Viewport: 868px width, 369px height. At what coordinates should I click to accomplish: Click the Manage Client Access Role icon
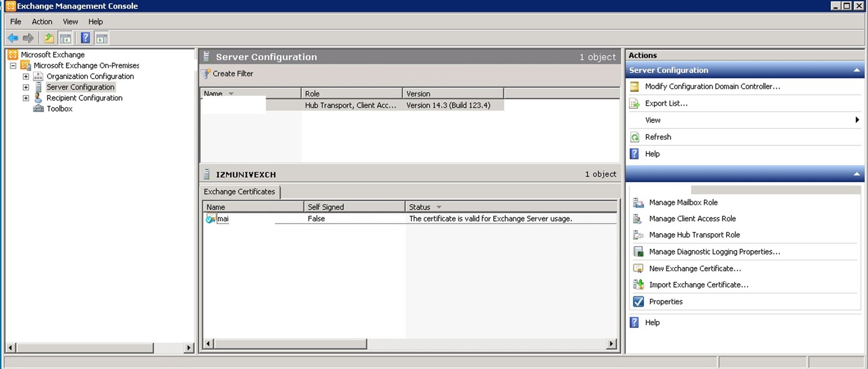click(639, 218)
